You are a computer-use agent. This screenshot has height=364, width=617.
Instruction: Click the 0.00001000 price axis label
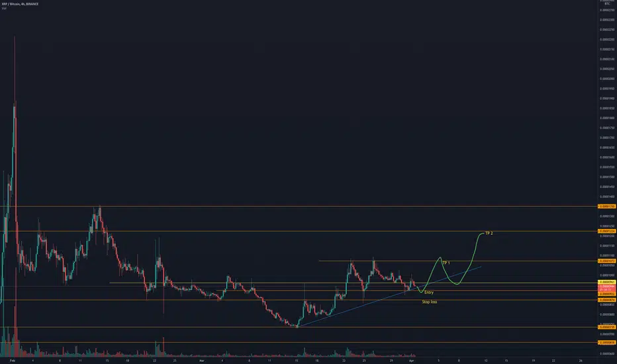[607, 275]
